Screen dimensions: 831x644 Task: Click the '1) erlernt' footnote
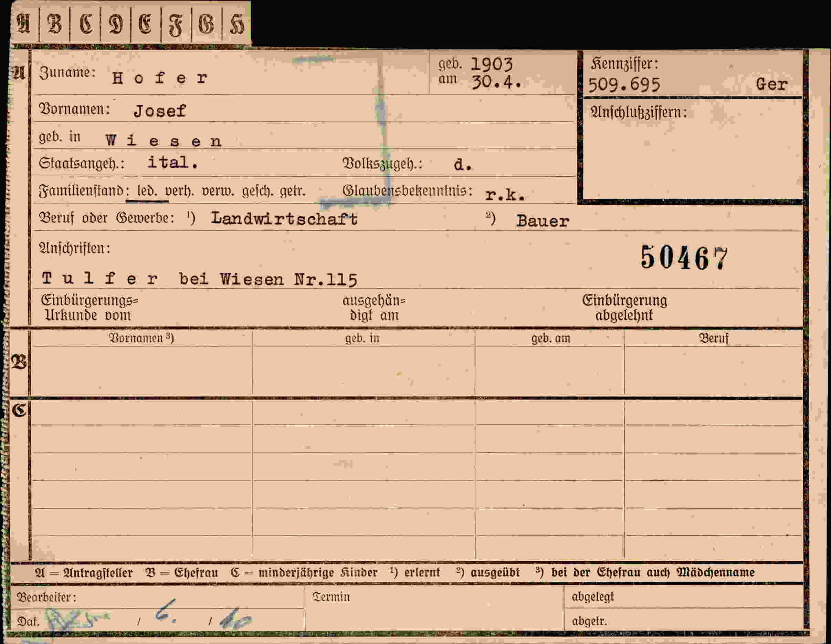pyautogui.click(x=414, y=573)
